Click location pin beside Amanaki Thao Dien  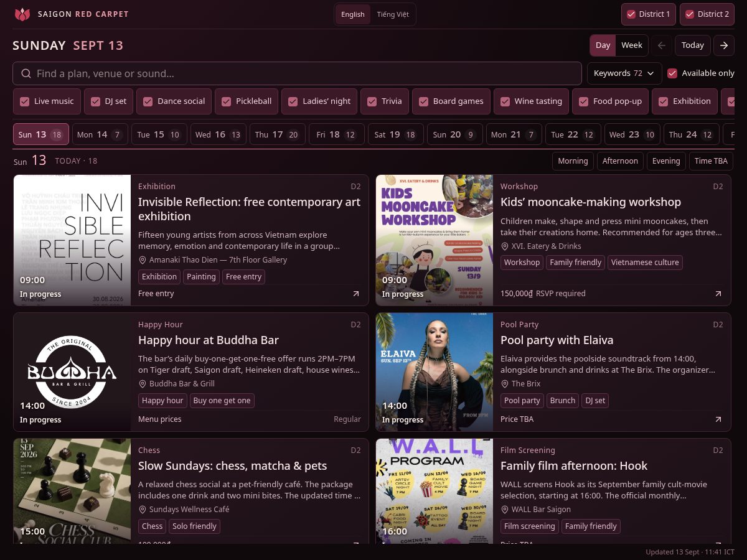coord(143,260)
